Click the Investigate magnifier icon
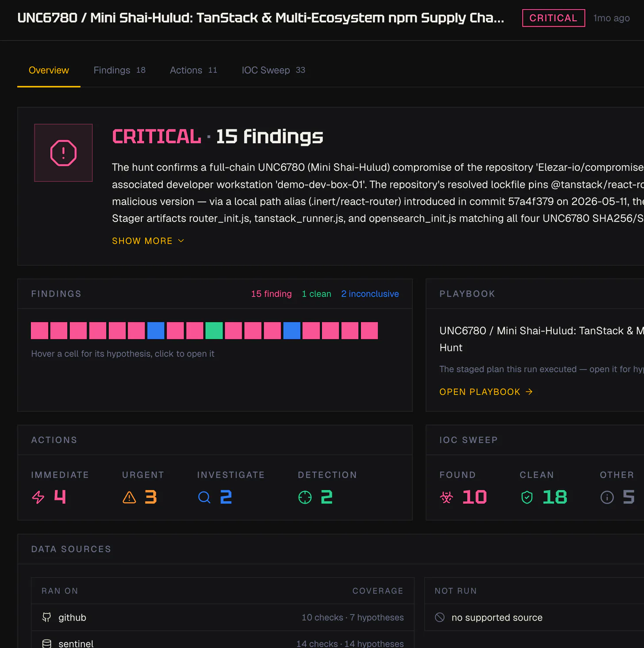This screenshot has height=648, width=644. [x=204, y=497]
